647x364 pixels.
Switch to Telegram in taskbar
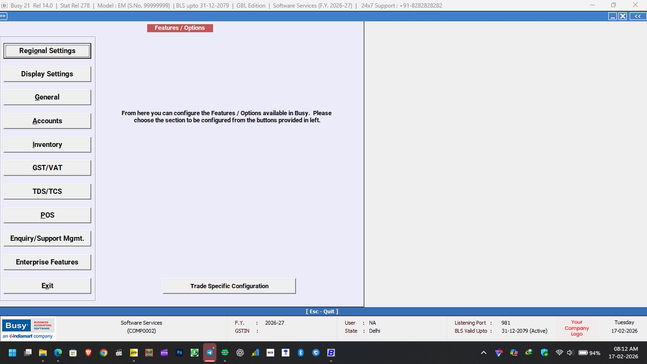coord(210,352)
